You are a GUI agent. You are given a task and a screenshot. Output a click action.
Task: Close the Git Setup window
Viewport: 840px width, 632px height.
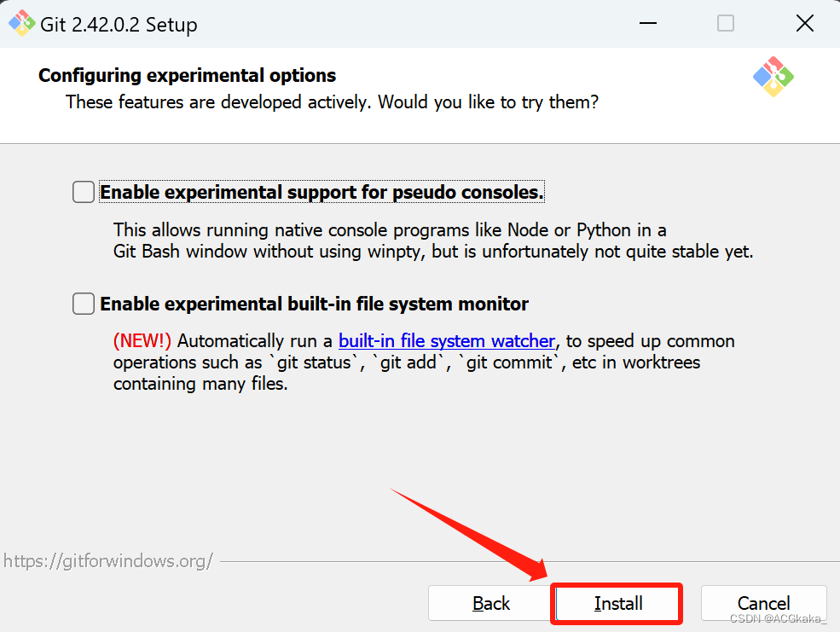[804, 23]
